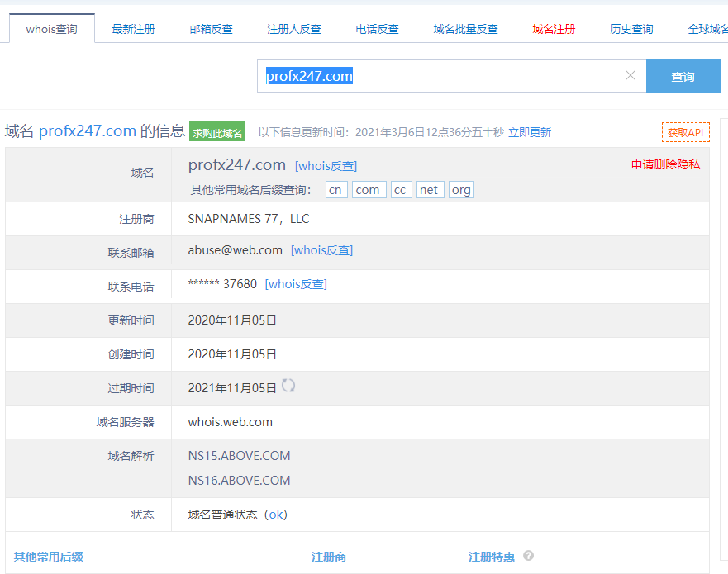
Task: Select the 注册人反查 tab
Action: point(294,29)
